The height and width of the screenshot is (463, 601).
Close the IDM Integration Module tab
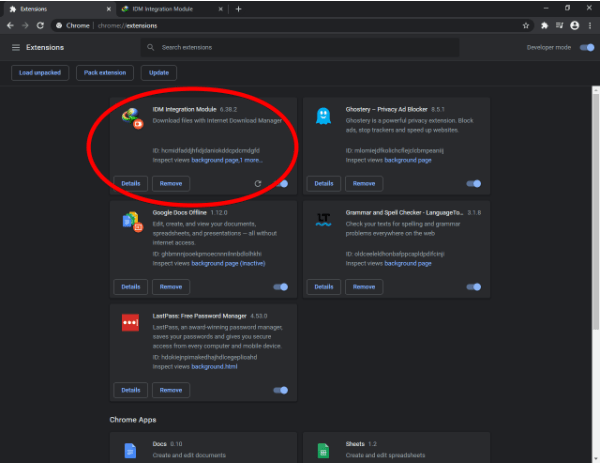coord(220,9)
